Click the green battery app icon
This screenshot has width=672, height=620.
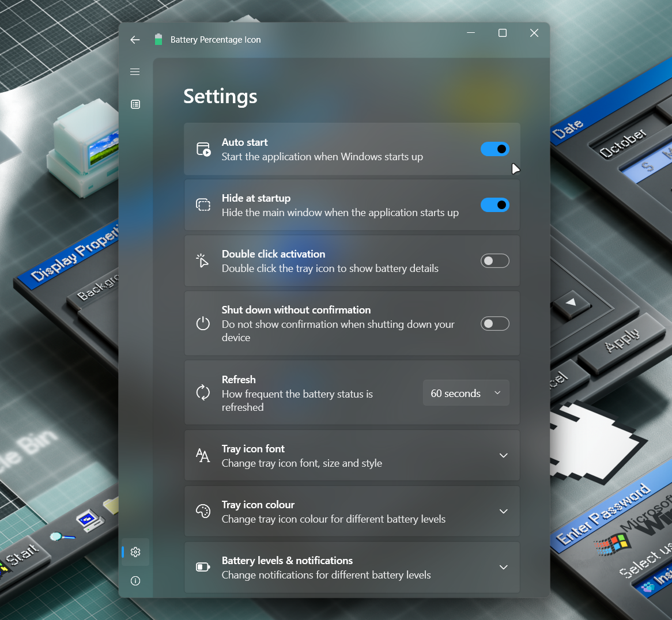tap(158, 39)
